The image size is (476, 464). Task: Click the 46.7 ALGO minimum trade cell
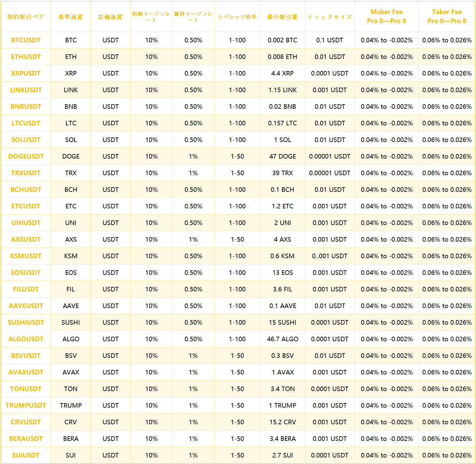pos(282,339)
